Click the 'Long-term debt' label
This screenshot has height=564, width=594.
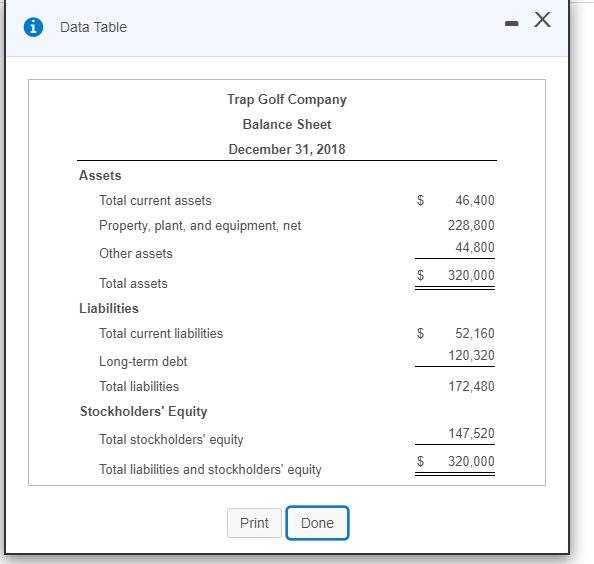(x=143, y=361)
